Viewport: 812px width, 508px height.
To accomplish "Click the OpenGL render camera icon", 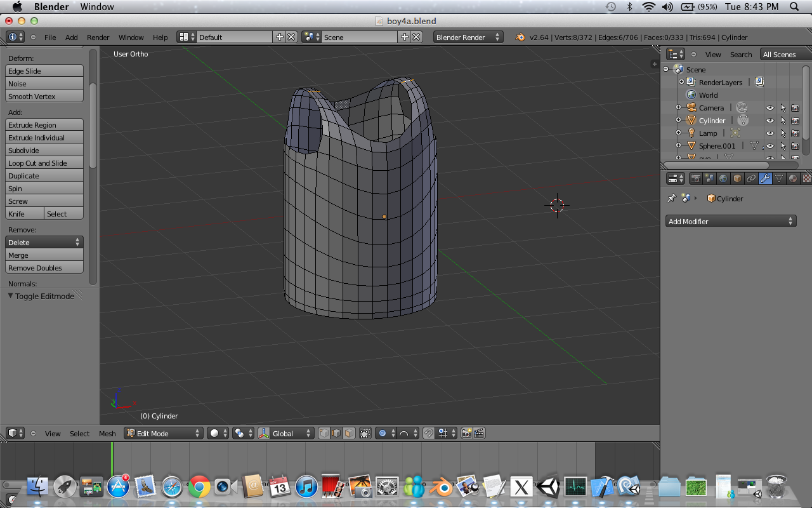I will click(467, 433).
